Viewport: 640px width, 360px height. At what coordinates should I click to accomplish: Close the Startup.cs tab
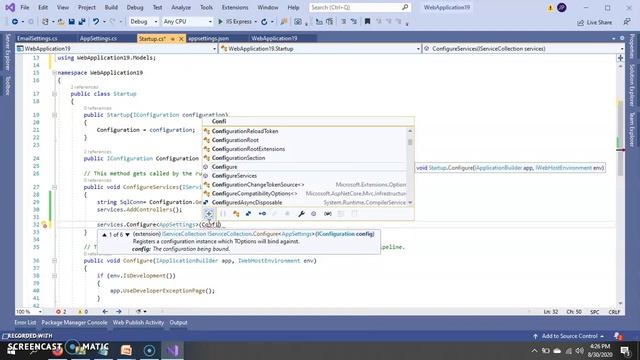(181, 39)
